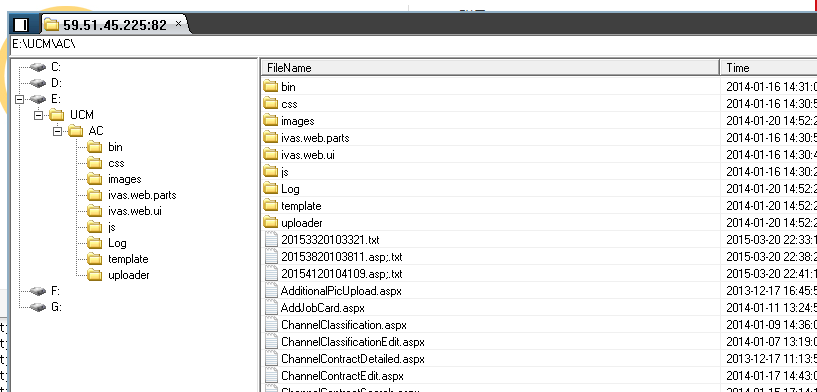Select the C: drive icon in tree

click(38, 67)
